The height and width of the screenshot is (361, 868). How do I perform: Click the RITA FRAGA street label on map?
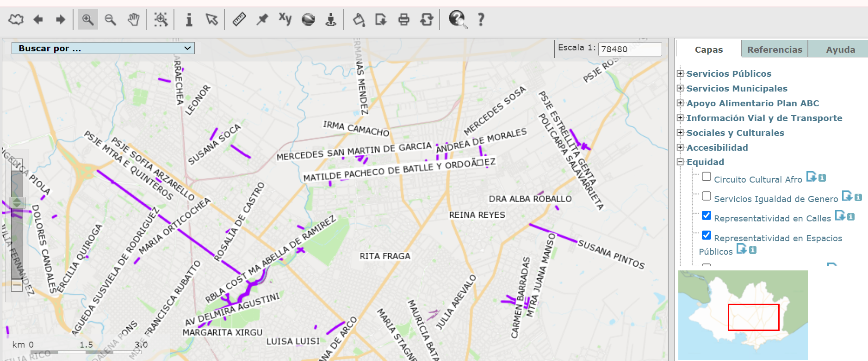[385, 256]
